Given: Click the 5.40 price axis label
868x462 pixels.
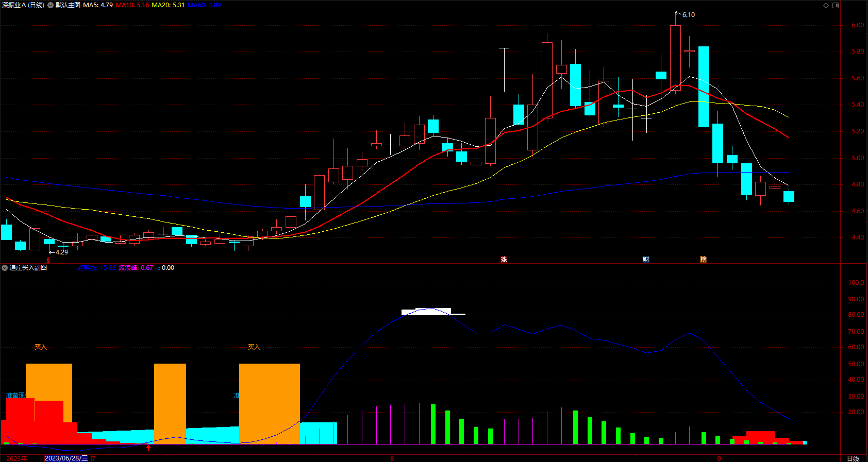Looking at the screenshot, I should [x=858, y=105].
